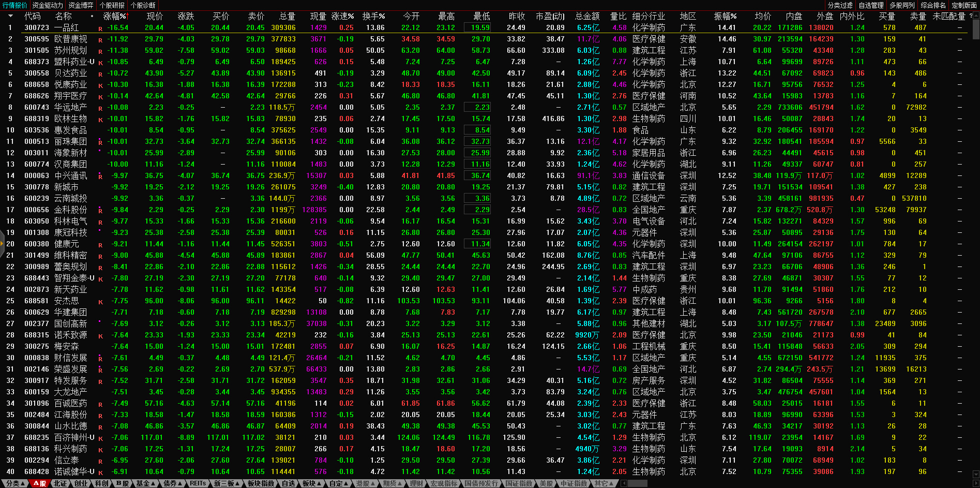Select the stock row 600743 华远地产

pyautogui.click(x=70, y=107)
